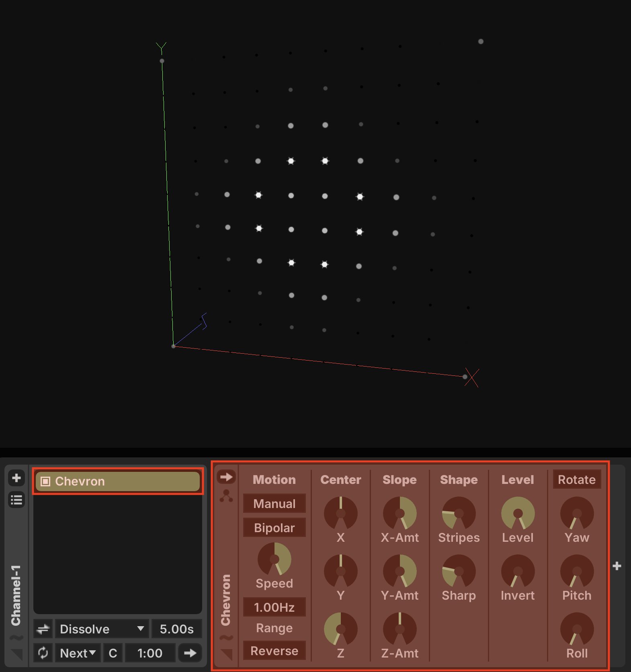Click the Channel-1 modulation tilde icon
The image size is (631, 672).
pyautogui.click(x=16, y=637)
